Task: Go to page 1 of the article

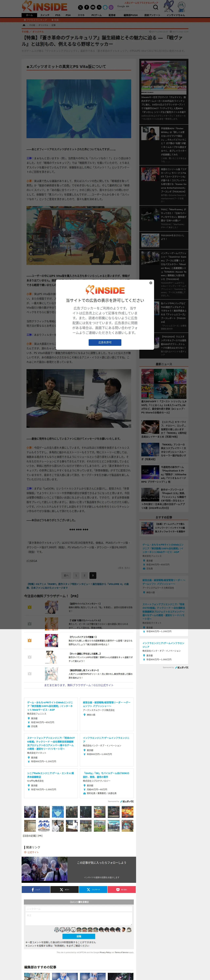Action: 76,575
